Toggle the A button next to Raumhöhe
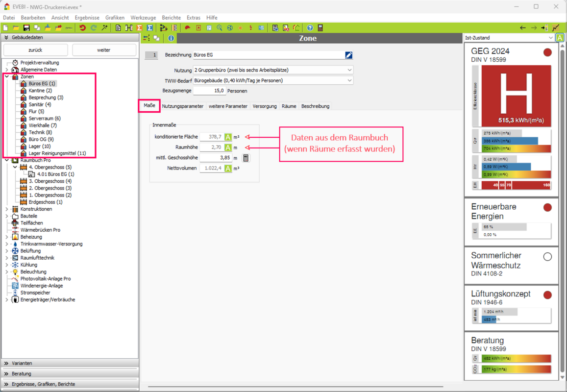The height and width of the screenshot is (392, 567). coord(228,147)
